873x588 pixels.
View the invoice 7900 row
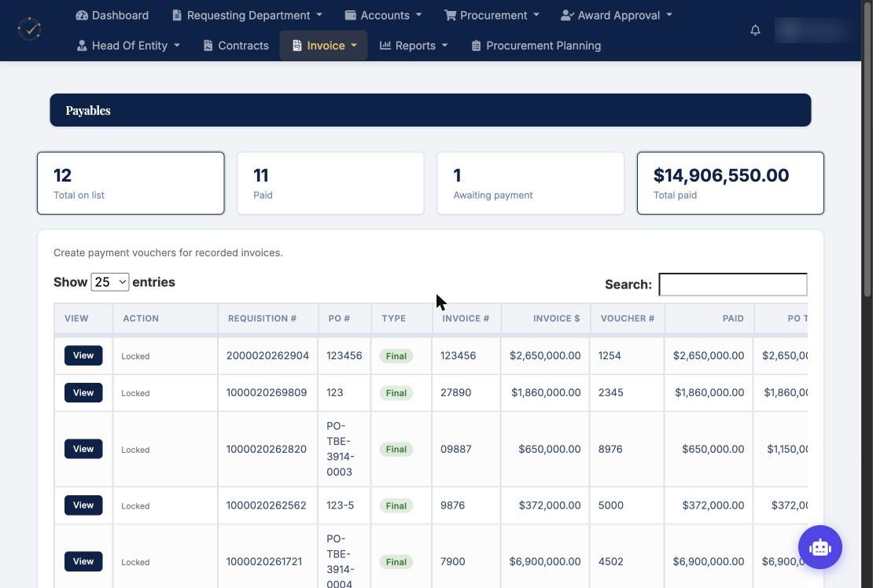83,561
